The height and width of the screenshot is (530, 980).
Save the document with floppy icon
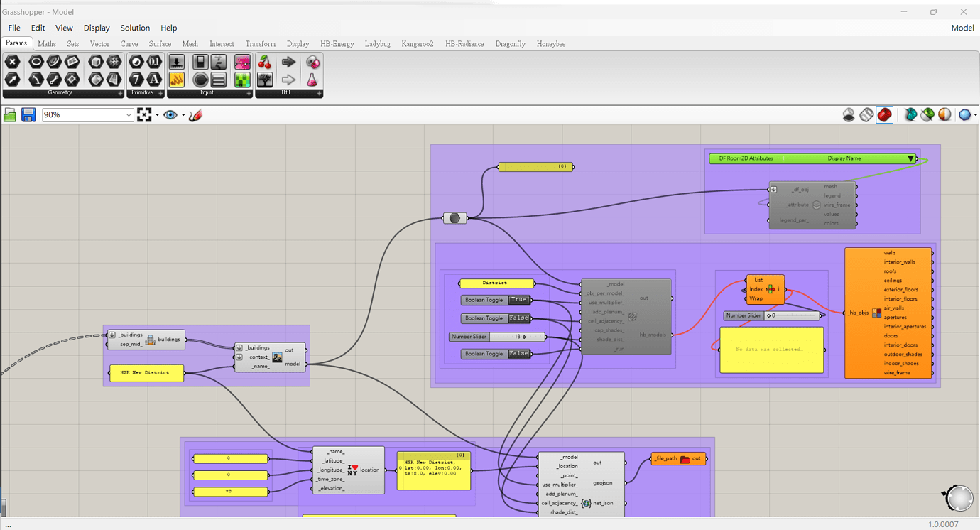point(28,115)
